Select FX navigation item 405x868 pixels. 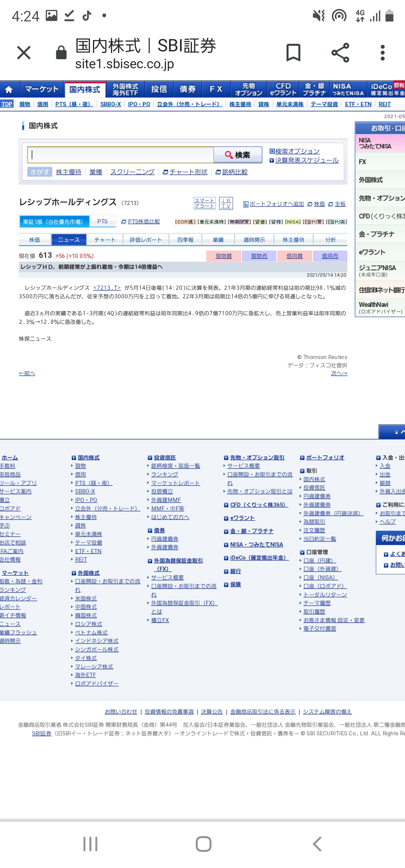(x=216, y=89)
